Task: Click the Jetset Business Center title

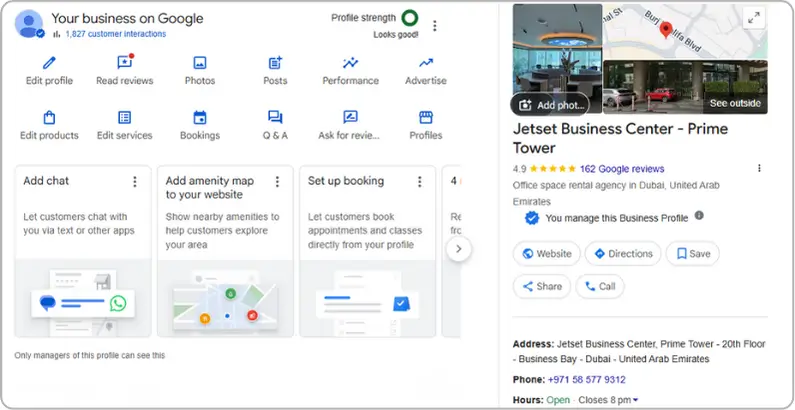Action: pos(621,138)
